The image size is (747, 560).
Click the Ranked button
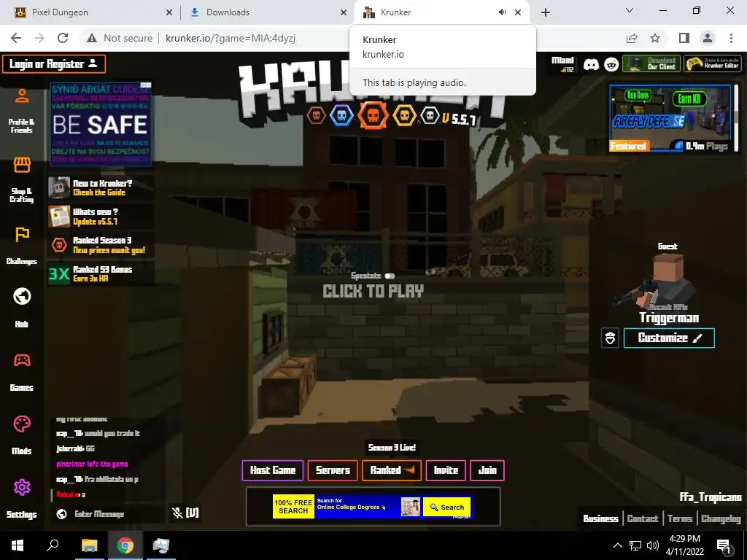click(x=392, y=470)
